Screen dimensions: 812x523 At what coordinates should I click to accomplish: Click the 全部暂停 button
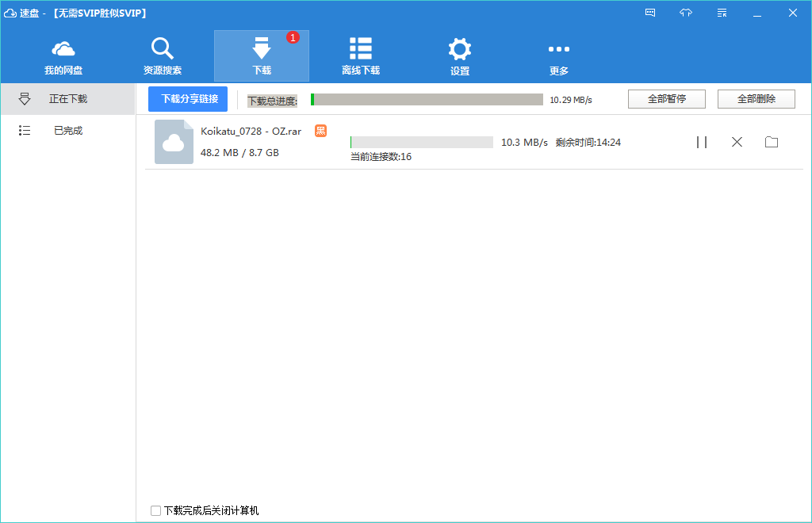tap(667, 99)
